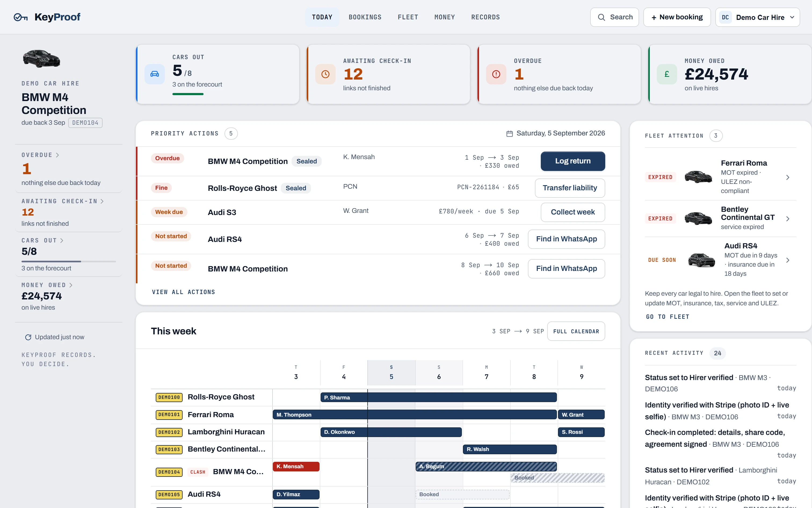The width and height of the screenshot is (812, 508).
Task: Click the Cars Out green progress bar
Action: 188,94
